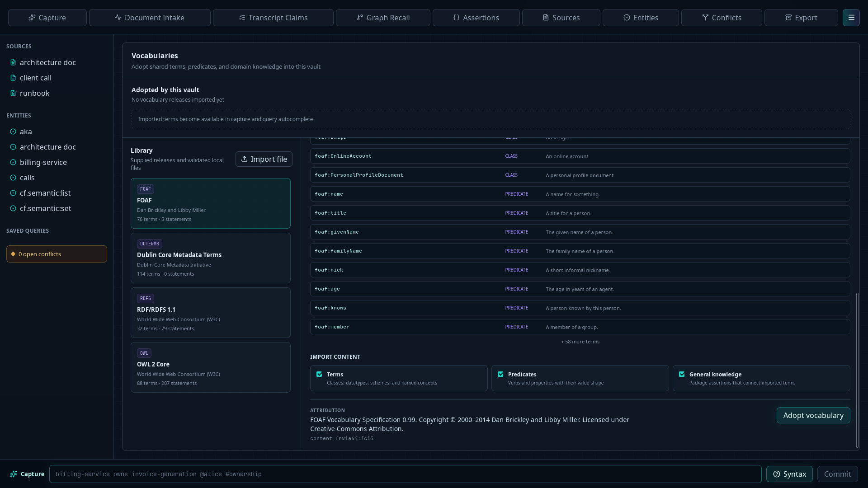The image size is (868, 488).
Task: Click the entity icon beside cf.semantic:set
Action: point(13,208)
